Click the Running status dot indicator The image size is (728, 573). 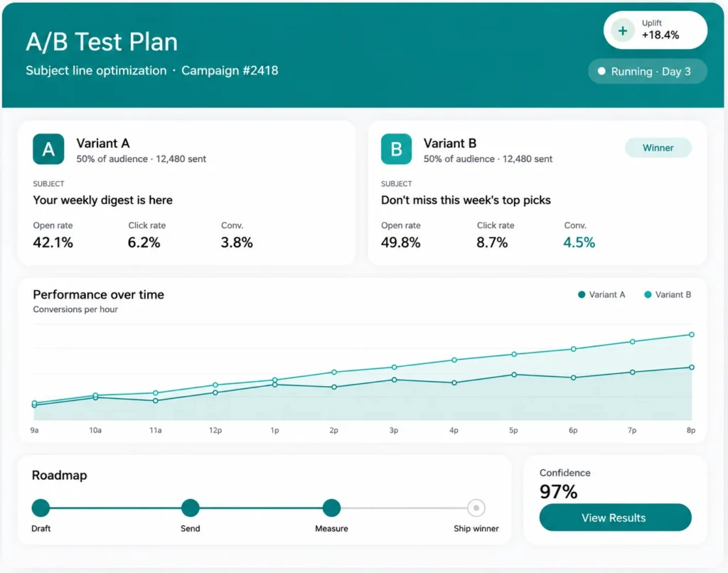(601, 72)
